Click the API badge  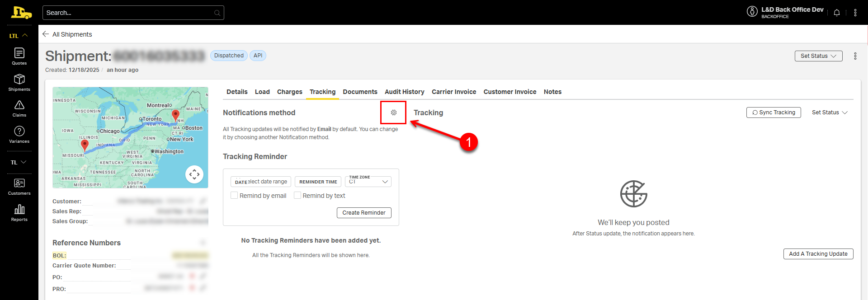click(258, 56)
